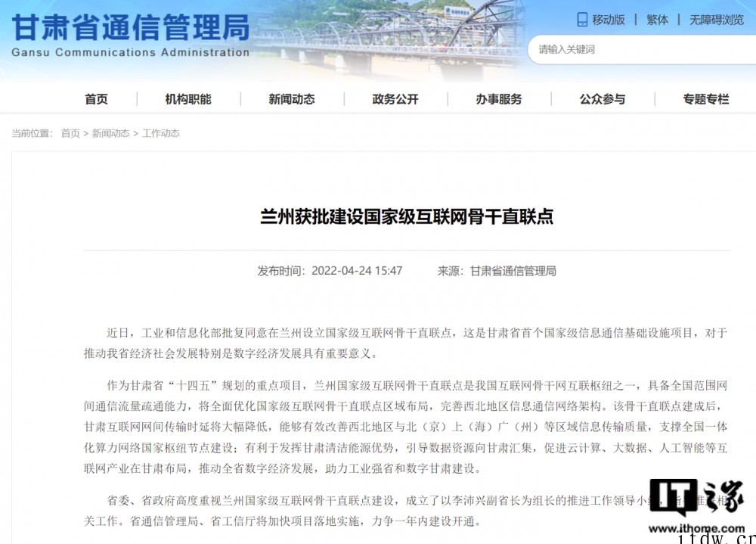Focus the 请输入关键词 search field
This screenshot has width=756, height=544.
[x=642, y=49]
